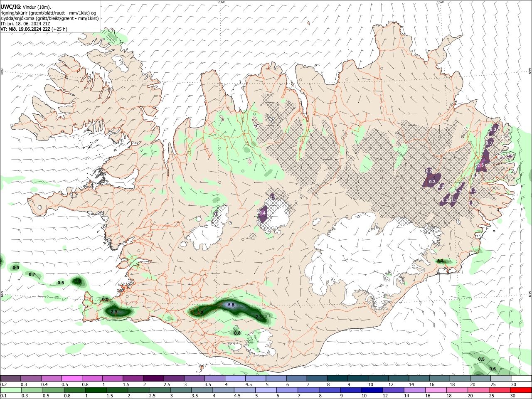
Task: Click the white swatch labeled 30 in upper scale
Action: (521, 378)
